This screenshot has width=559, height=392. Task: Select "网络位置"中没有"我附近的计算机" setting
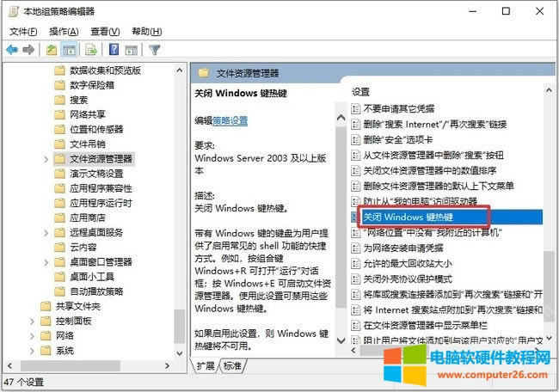coord(433,232)
